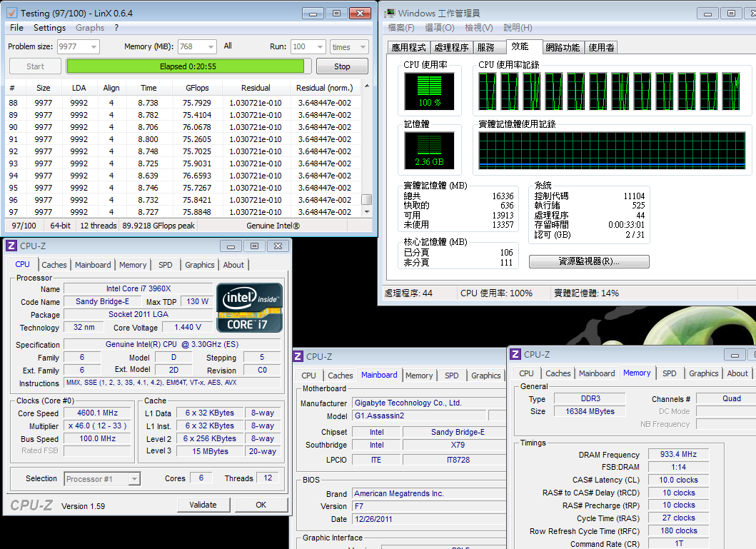This screenshot has height=549, width=756.
Task: Switch to 網路功能 tab in Task Manager
Action: click(x=563, y=47)
